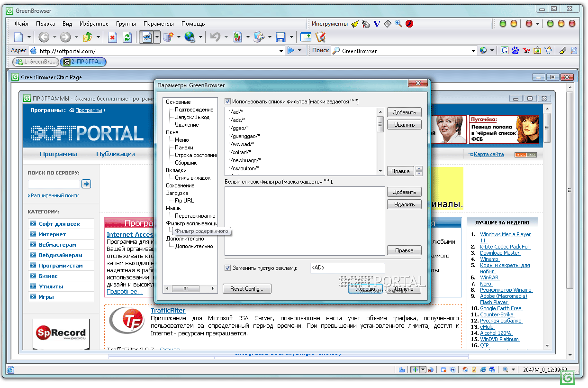Open dropdown next to Undo close icon
This screenshot has width=588, height=388.
[x=226, y=37]
